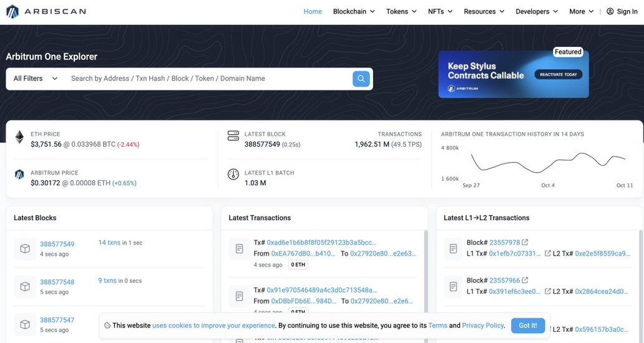The height and width of the screenshot is (343, 644).
Task: Click the document icon for transaction 0xad6e1b6b
Action: (239, 248)
